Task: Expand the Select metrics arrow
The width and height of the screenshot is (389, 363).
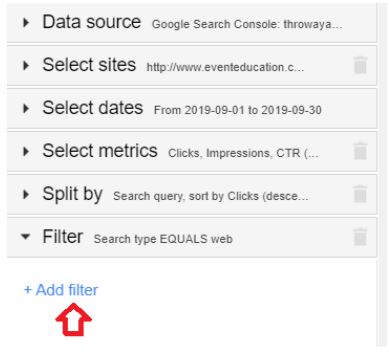Action: point(26,151)
